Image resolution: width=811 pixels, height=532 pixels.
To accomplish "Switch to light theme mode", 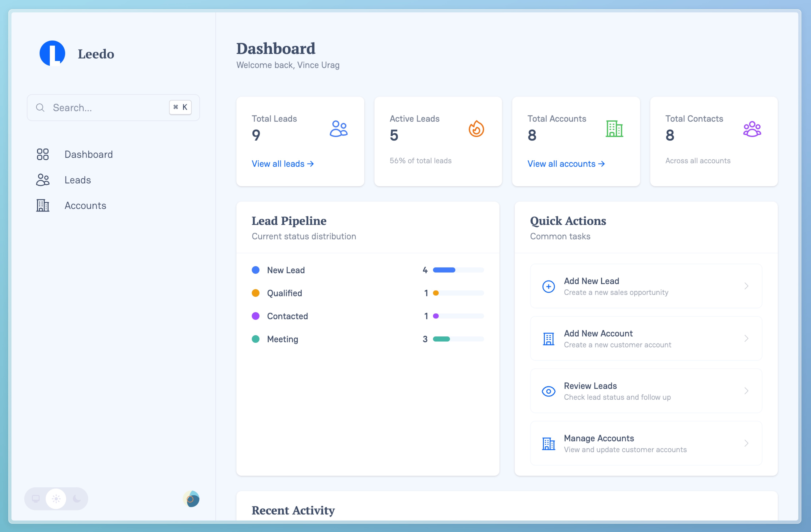I will point(56,499).
